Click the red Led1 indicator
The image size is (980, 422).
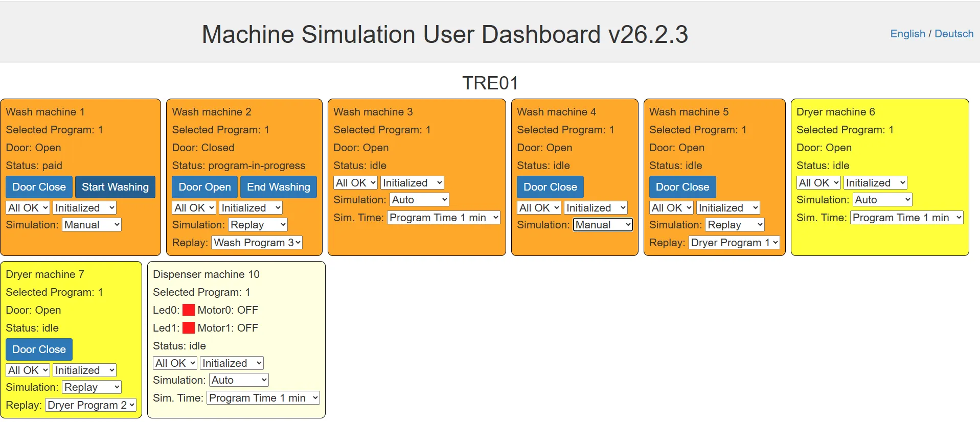coord(189,328)
